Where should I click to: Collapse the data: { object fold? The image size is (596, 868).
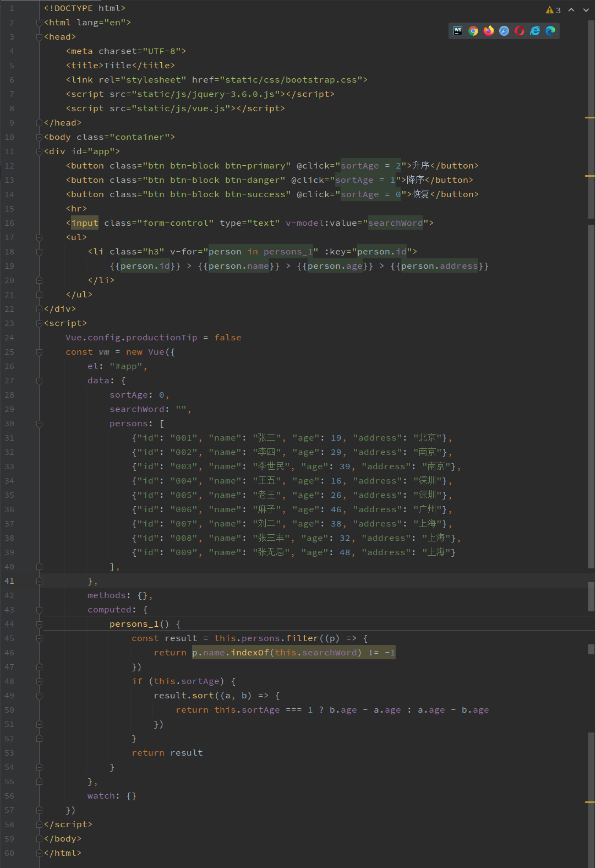point(39,381)
